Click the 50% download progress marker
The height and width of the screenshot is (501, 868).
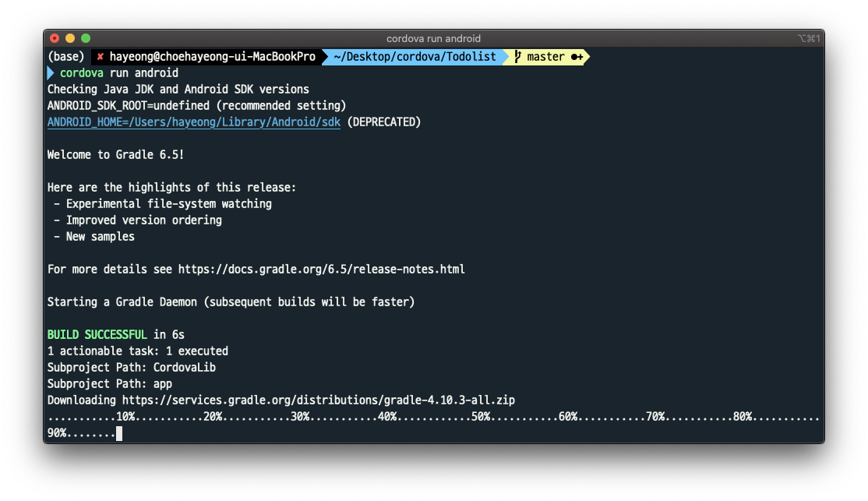[481, 416]
